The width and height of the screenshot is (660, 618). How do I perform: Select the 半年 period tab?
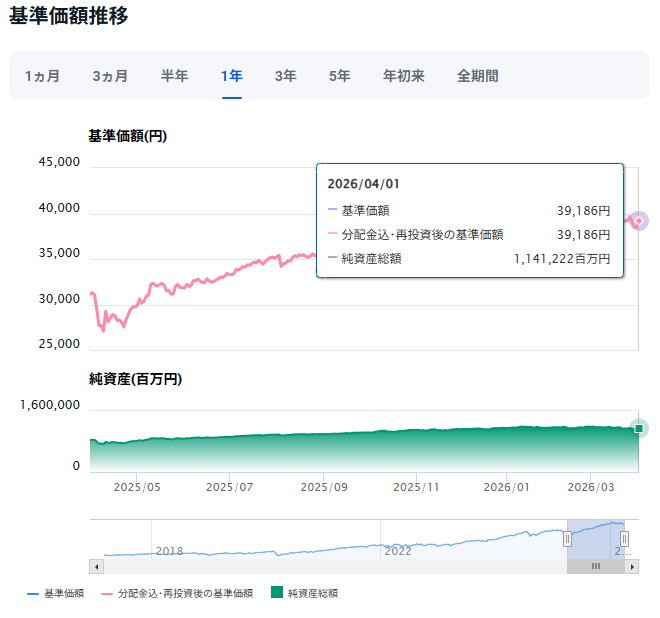coord(174,76)
